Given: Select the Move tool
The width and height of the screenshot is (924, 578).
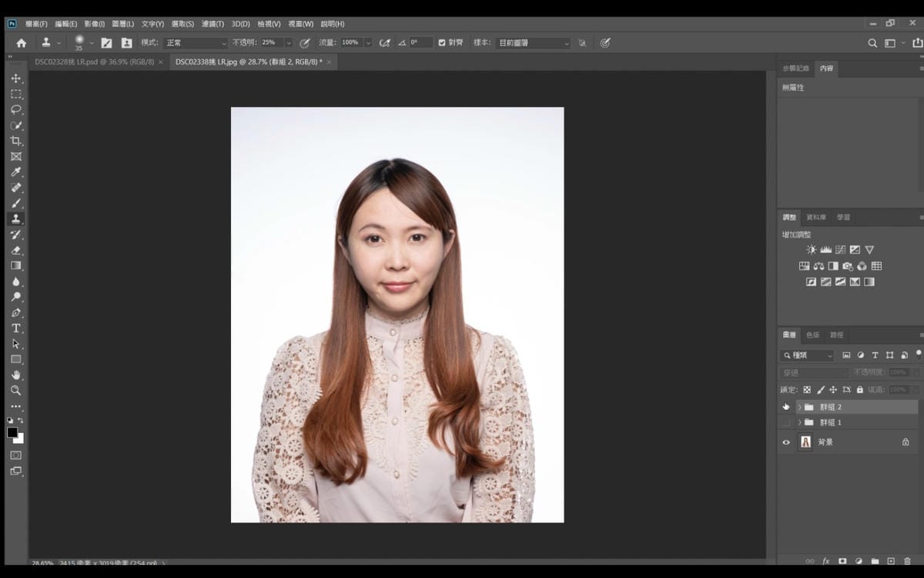Looking at the screenshot, I should pos(15,79).
